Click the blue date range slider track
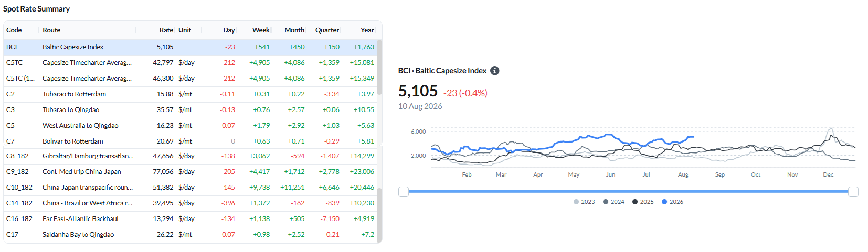 628,192
